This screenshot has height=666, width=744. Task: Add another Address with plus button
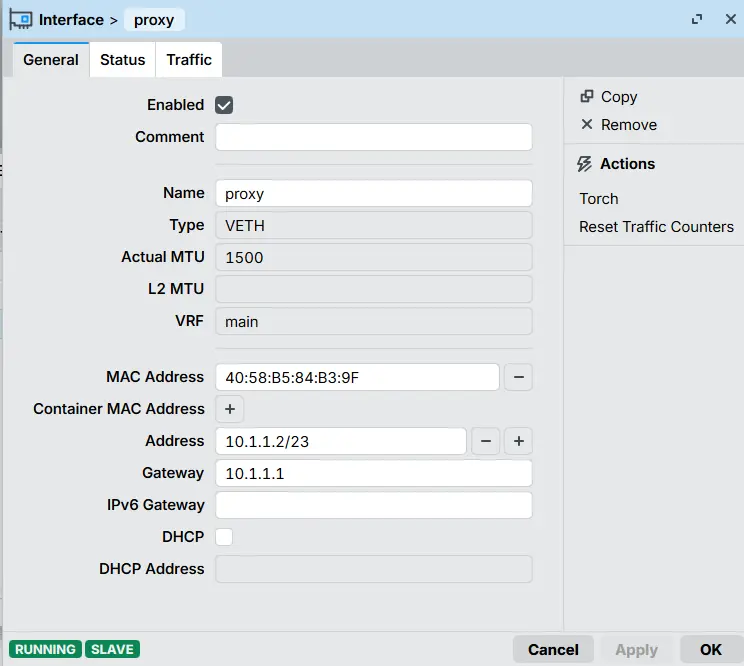click(519, 441)
